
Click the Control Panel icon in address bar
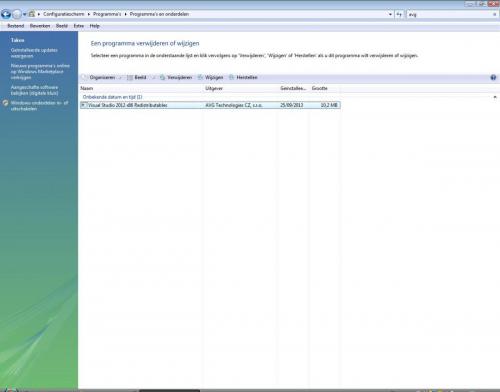[32, 14]
